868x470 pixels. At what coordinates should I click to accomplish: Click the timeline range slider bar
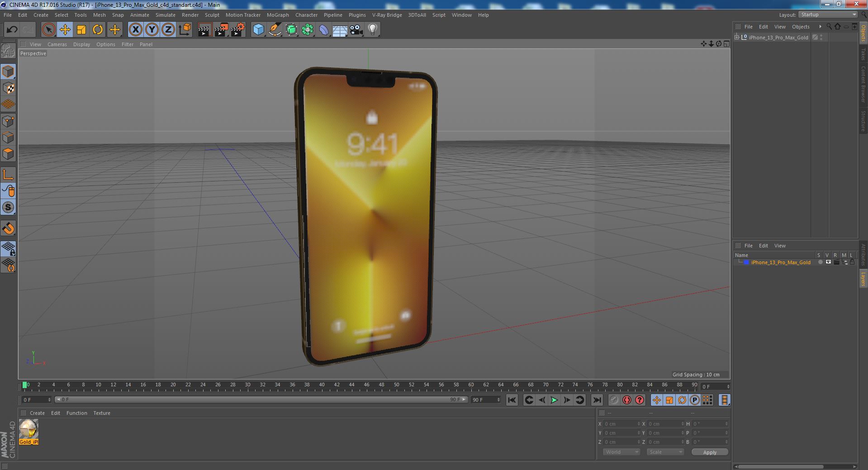(x=261, y=400)
